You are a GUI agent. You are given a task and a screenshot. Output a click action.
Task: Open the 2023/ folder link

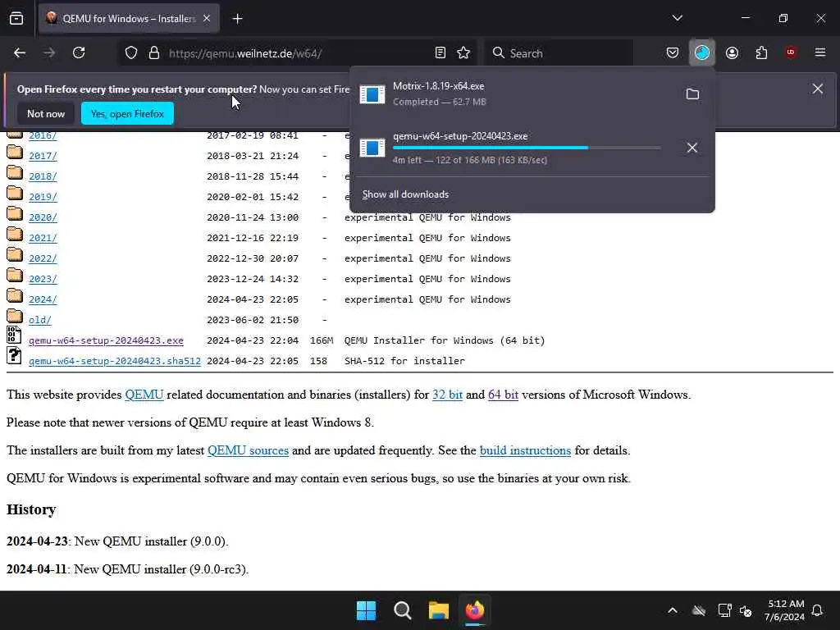[43, 279]
